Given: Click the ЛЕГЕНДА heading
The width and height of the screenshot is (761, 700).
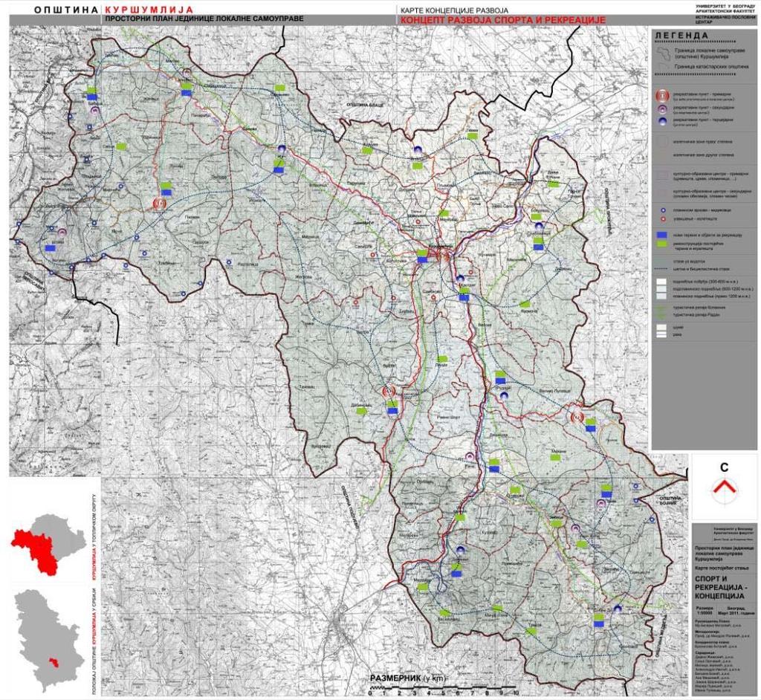Looking at the screenshot, I should click(682, 36).
